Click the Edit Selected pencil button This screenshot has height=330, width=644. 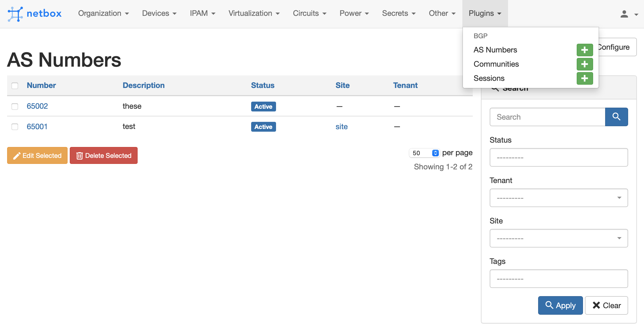tap(37, 155)
